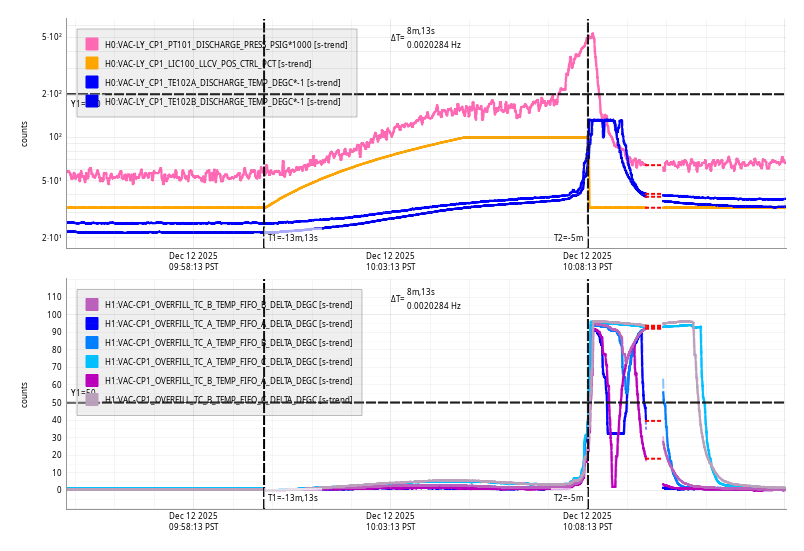Click the pink PT101_DISCHARGE_PRESS legend swatch
804x551 pixels.
[x=92, y=44]
